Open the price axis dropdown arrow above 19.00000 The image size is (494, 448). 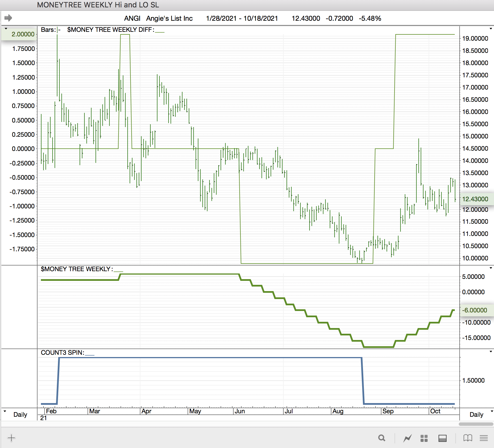pos(491,29)
